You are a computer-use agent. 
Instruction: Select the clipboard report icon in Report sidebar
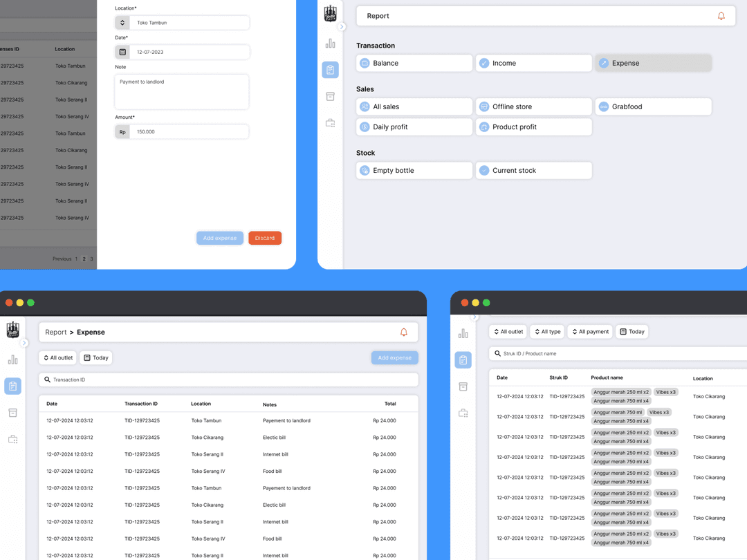[330, 70]
